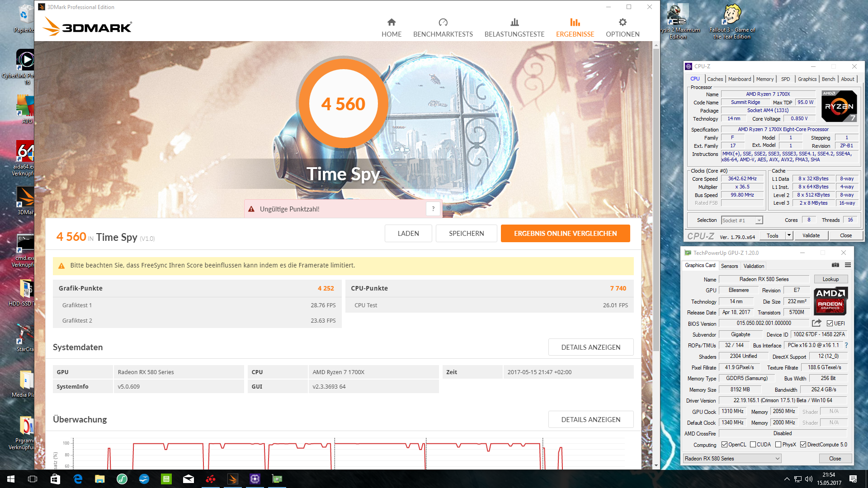Enable the CUDA checkbox
Screen dimensions: 868x488
(753, 445)
